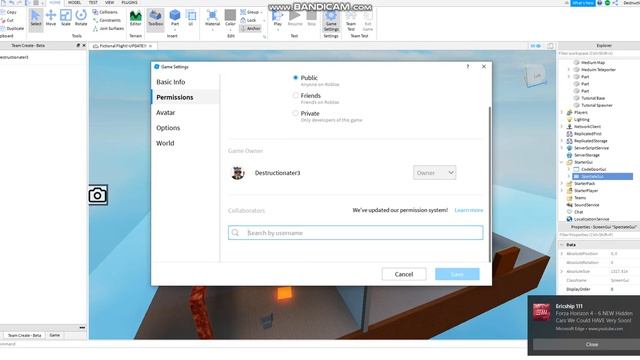Click the Game Settings dialog scrollbar

[489, 184]
